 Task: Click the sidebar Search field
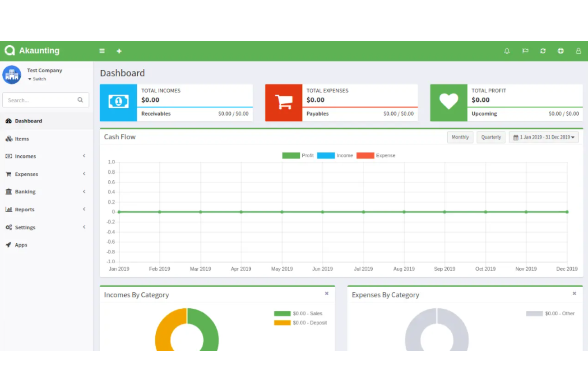[41, 100]
